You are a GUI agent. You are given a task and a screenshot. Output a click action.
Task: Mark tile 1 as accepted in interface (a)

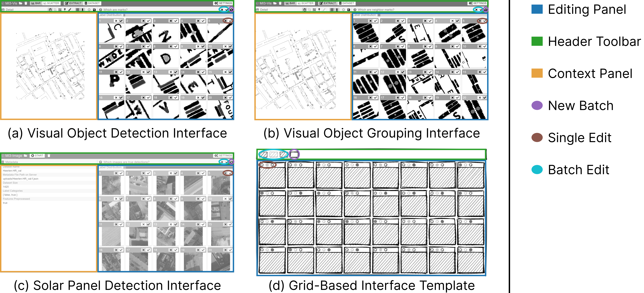click(x=121, y=21)
